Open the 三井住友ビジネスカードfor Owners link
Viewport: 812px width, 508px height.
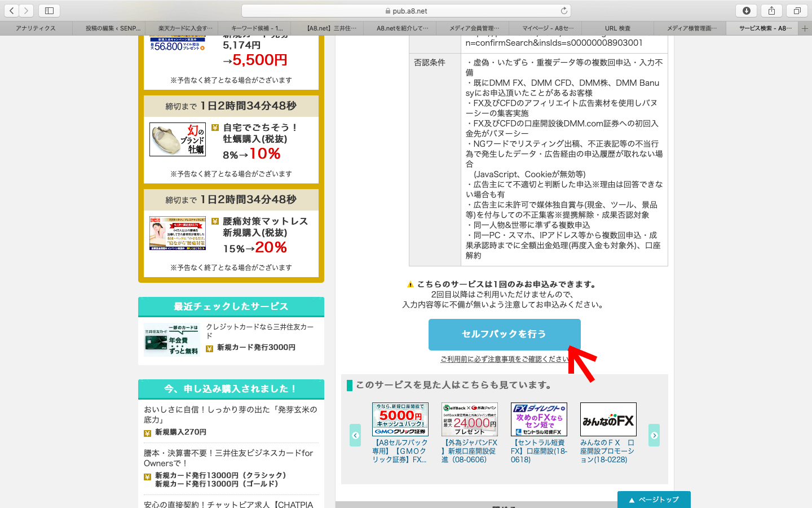coord(228,458)
